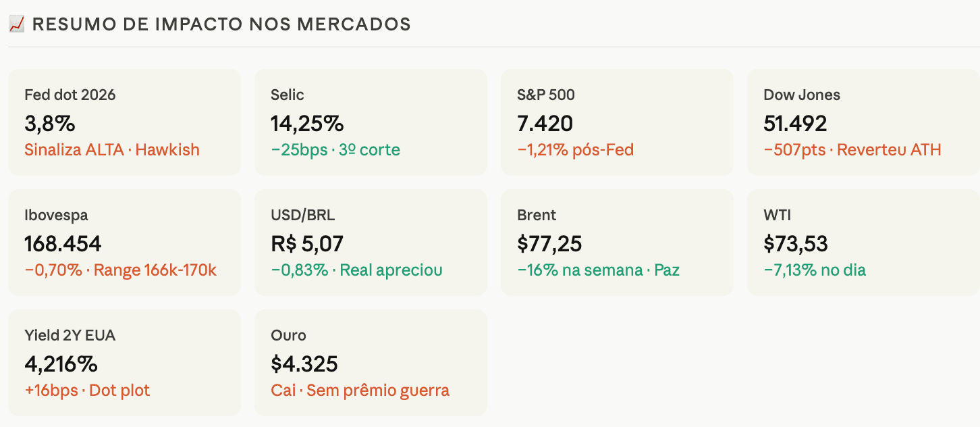Select the Ibovespa 168.454 card
Image resolution: width=980 pixels, height=427 pixels.
click(124, 243)
